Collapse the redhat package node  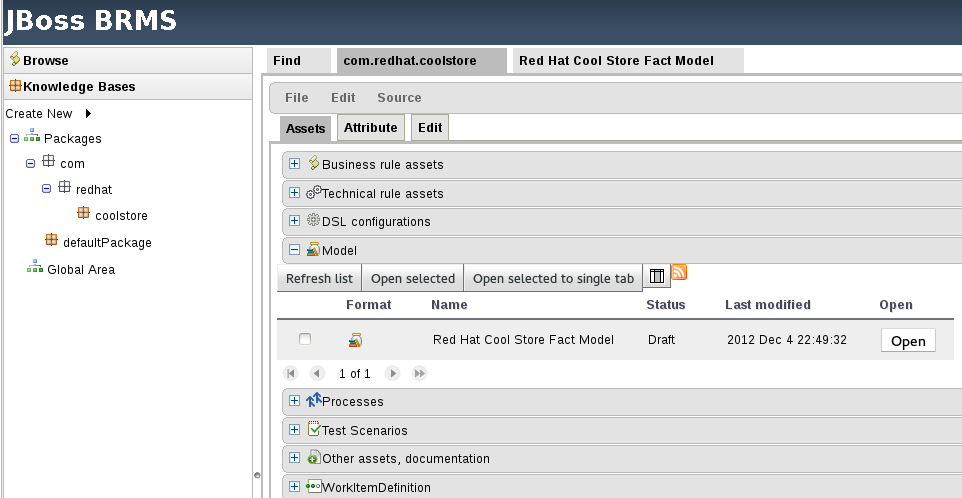coord(46,189)
